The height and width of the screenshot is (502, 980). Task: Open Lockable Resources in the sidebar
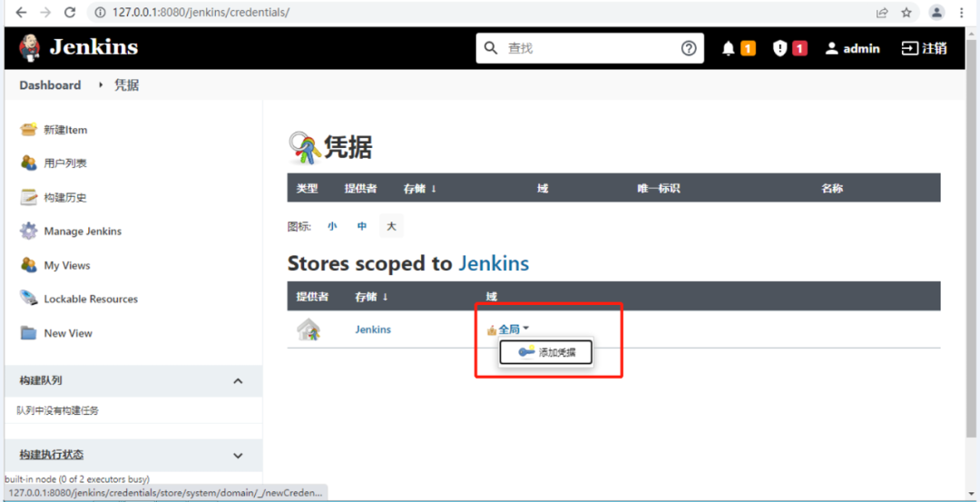pyautogui.click(x=91, y=299)
